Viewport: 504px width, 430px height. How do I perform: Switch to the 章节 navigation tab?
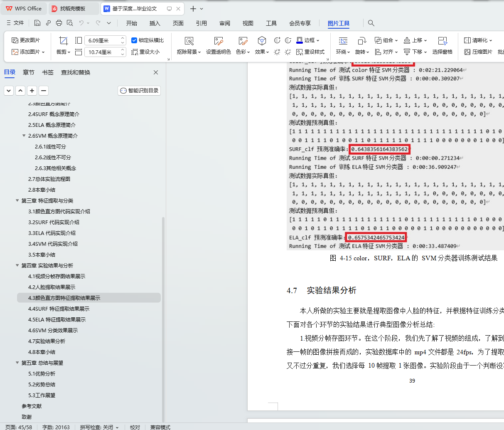point(29,72)
